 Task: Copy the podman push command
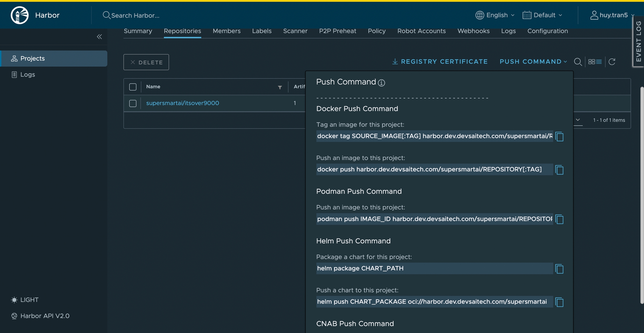(559, 219)
